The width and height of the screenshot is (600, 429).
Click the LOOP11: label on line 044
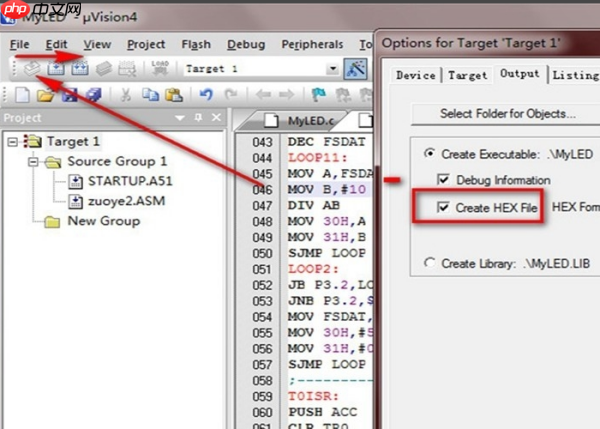(318, 158)
